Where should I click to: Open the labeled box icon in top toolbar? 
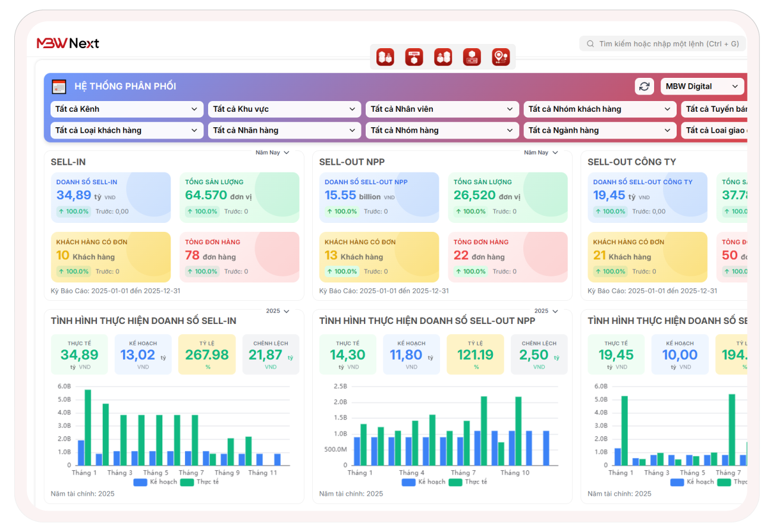pos(414,57)
